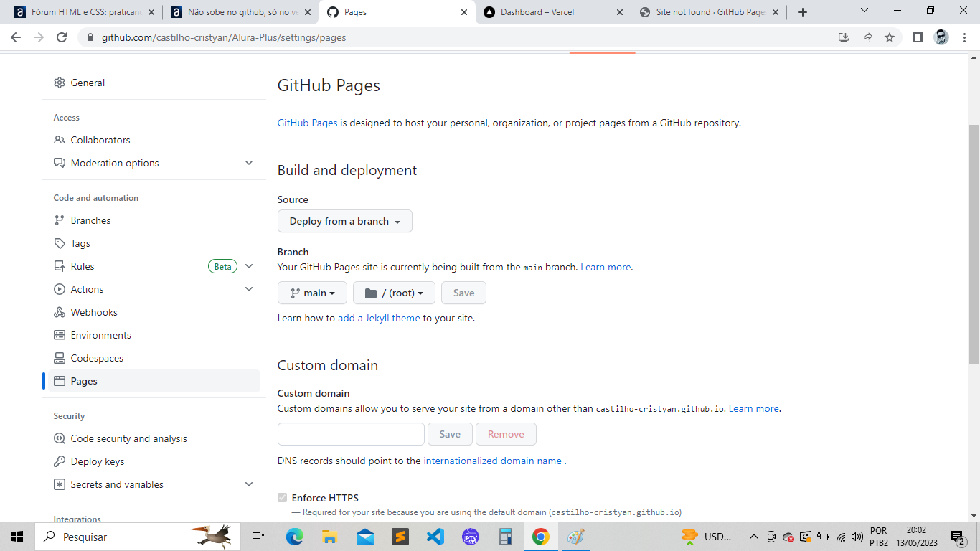Viewport: 980px width, 551px height.
Task: Click the Tags icon in sidebar
Action: (x=60, y=243)
